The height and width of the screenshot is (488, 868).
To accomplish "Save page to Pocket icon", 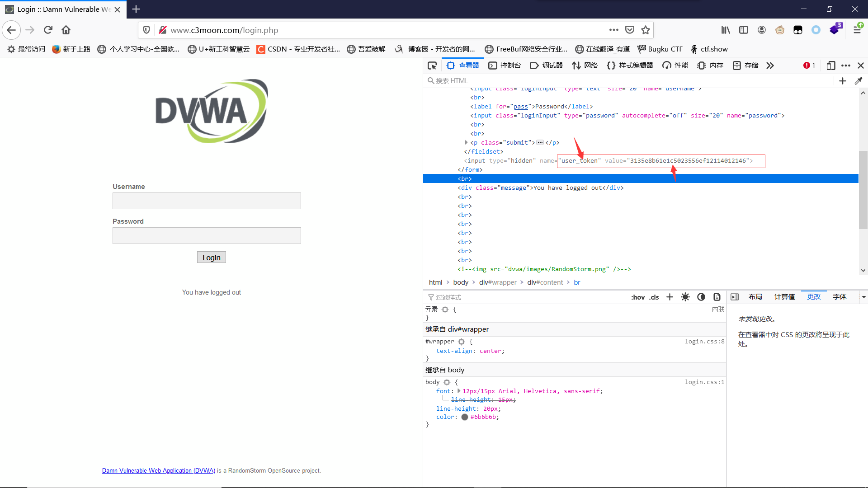I will click(630, 30).
